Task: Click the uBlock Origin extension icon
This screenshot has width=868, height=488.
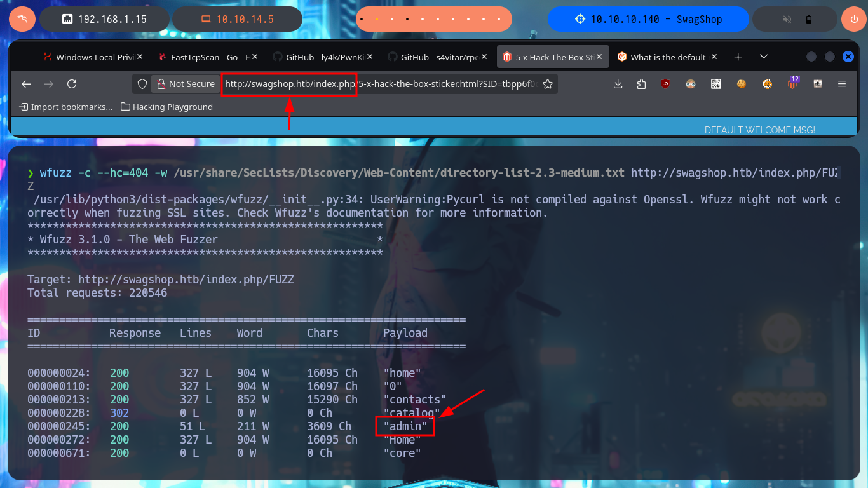Action: point(665,84)
